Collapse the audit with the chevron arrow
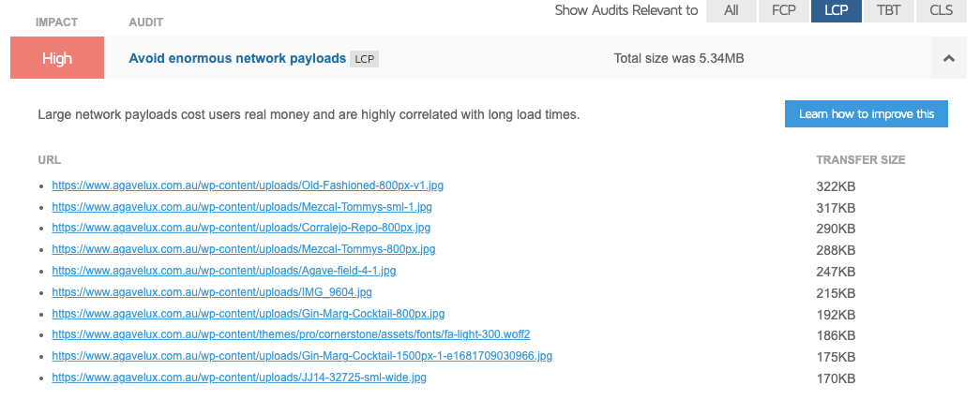 tap(948, 58)
